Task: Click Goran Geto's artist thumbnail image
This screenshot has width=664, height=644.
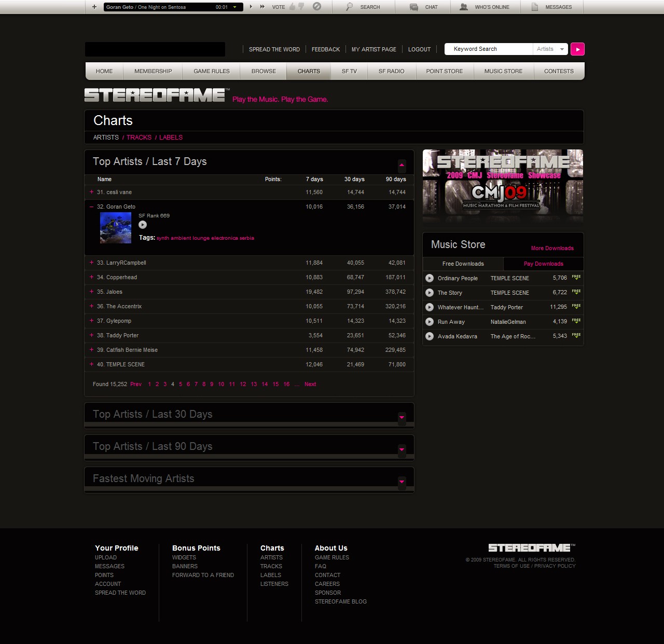Action: 116,228
